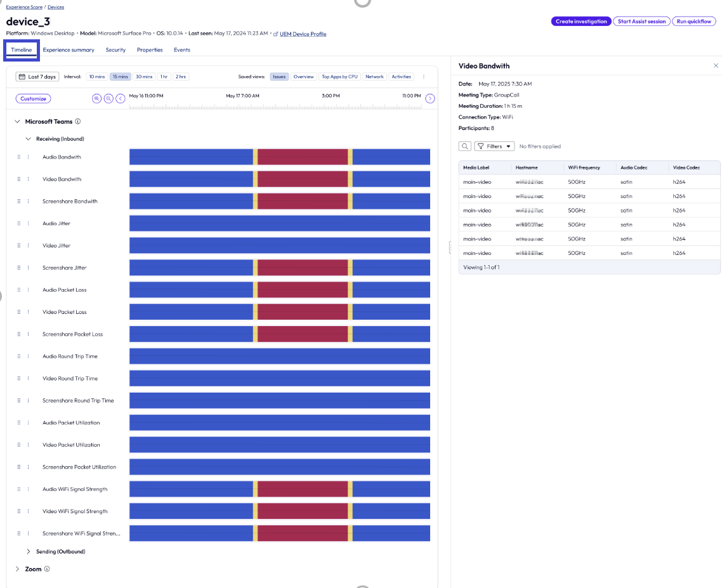The image size is (722, 588).
Task: Click info icon next to Zoom
Action: click(47, 569)
